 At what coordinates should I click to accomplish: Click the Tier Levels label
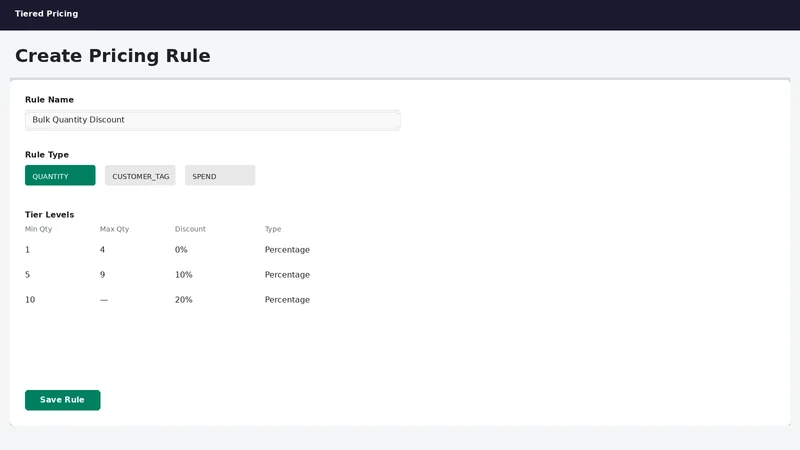pyautogui.click(x=49, y=215)
